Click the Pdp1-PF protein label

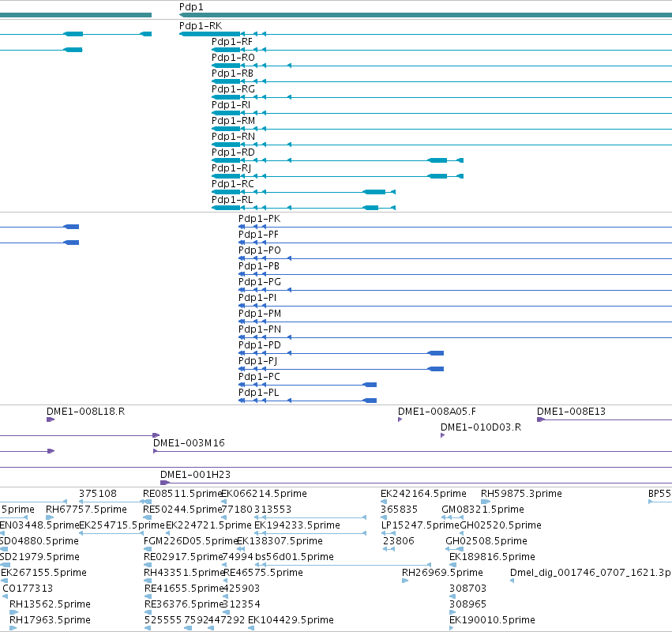258,235
